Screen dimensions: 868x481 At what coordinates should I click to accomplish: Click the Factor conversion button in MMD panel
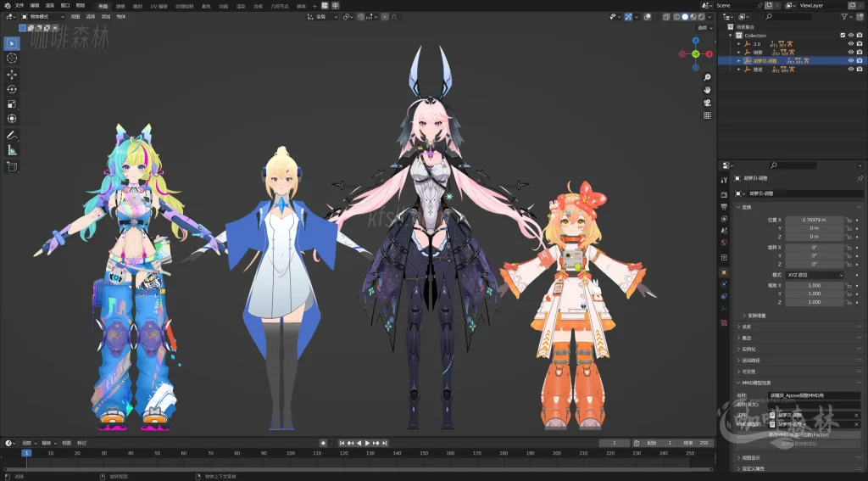click(x=798, y=435)
